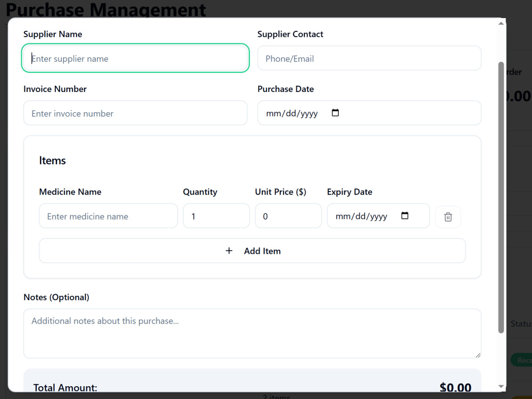Image resolution: width=532 pixels, height=399 pixels.
Task: Click the Supplier Contact label
Action: pyautogui.click(x=290, y=34)
